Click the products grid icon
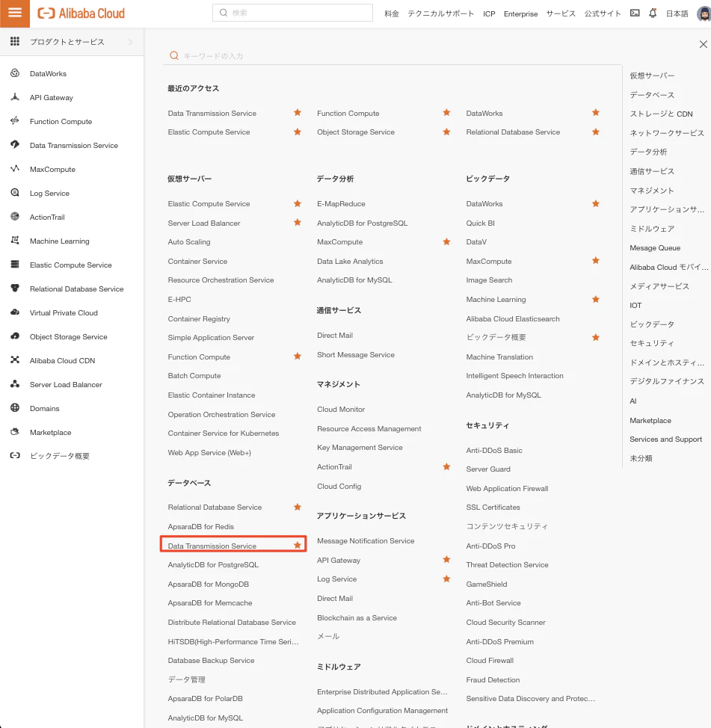Screen dimensions: 711x728 click(x=15, y=41)
